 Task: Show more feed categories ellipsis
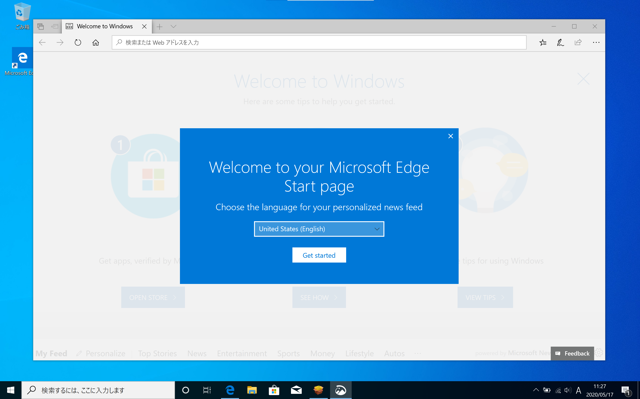coord(417,353)
